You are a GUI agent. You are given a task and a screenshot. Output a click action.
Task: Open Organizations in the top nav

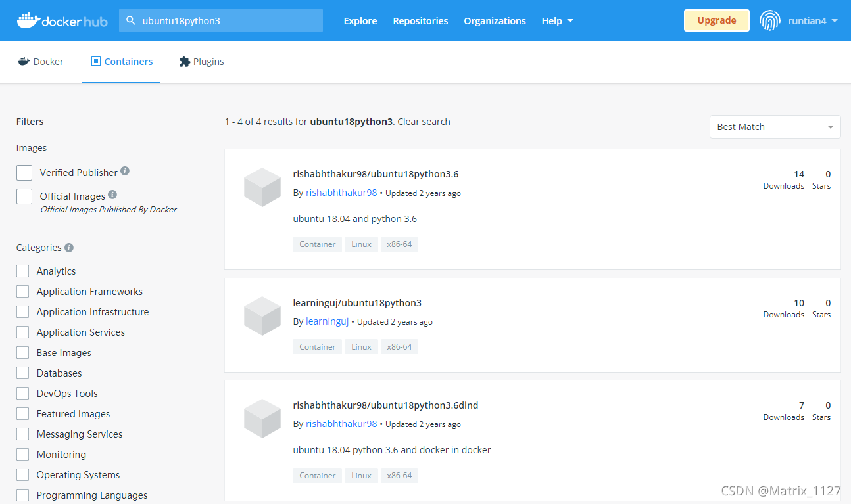495,20
